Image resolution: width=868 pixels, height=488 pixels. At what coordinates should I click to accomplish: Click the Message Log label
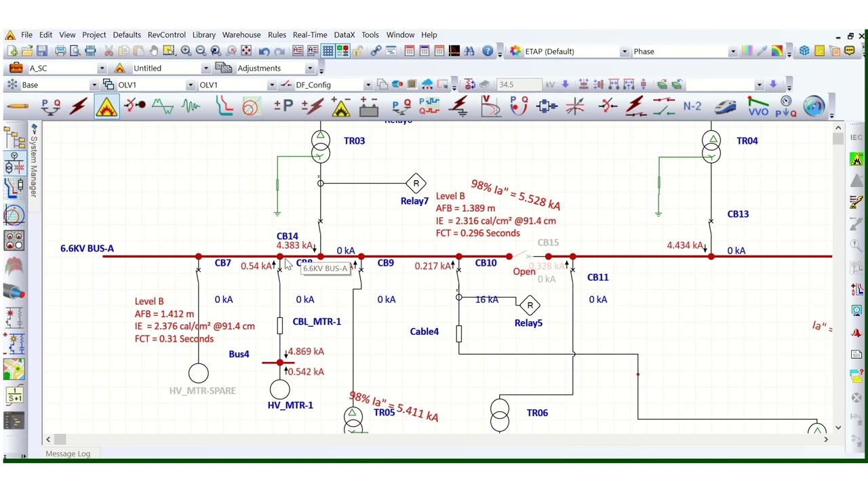[68, 453]
